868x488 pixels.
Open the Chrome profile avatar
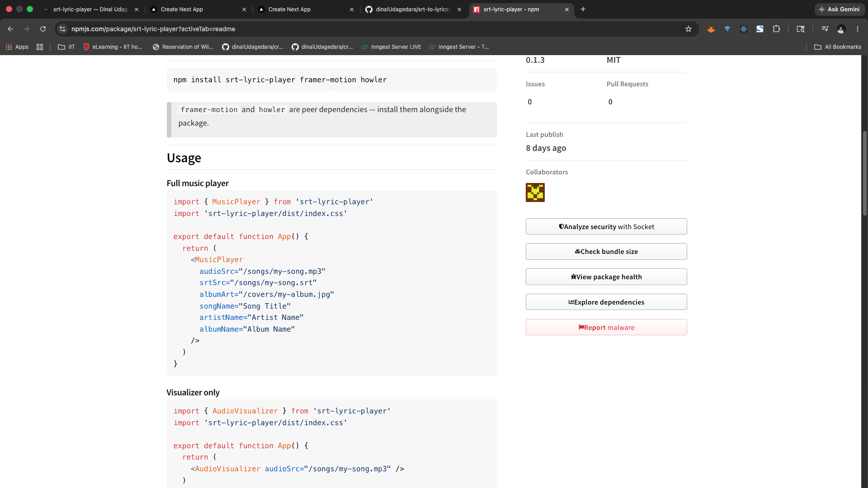[841, 29]
